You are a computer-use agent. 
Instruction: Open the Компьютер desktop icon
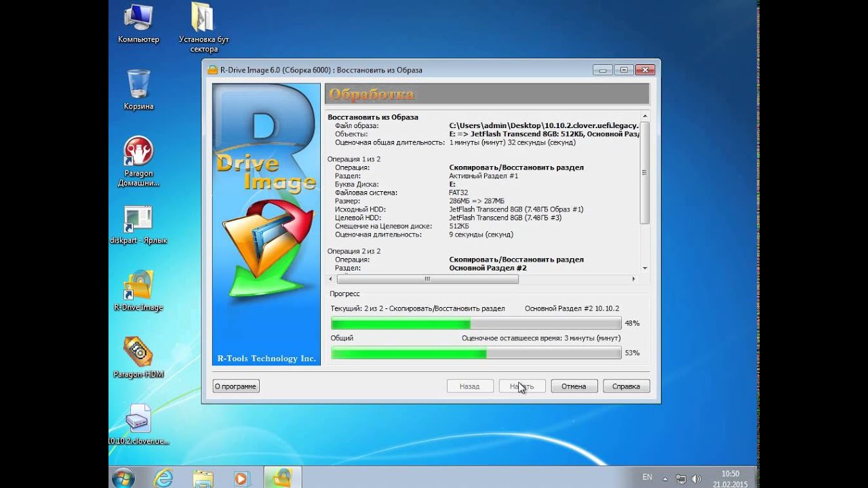point(138,23)
